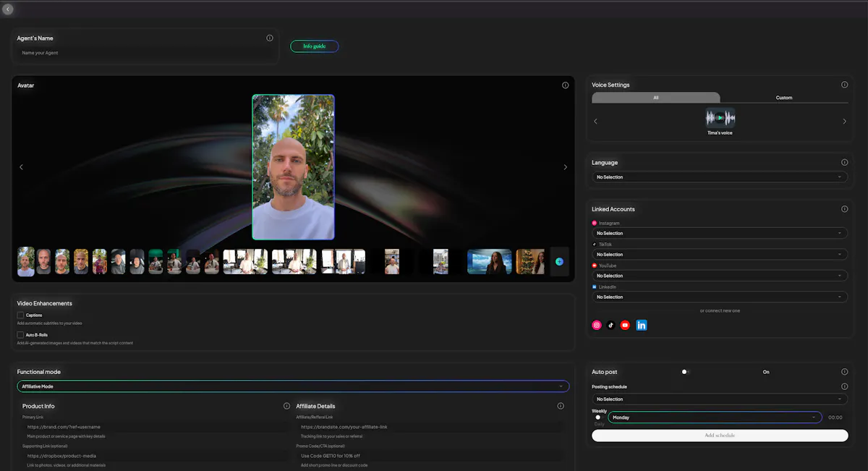
Task: Play Tima's voice sample
Action: coord(720,117)
